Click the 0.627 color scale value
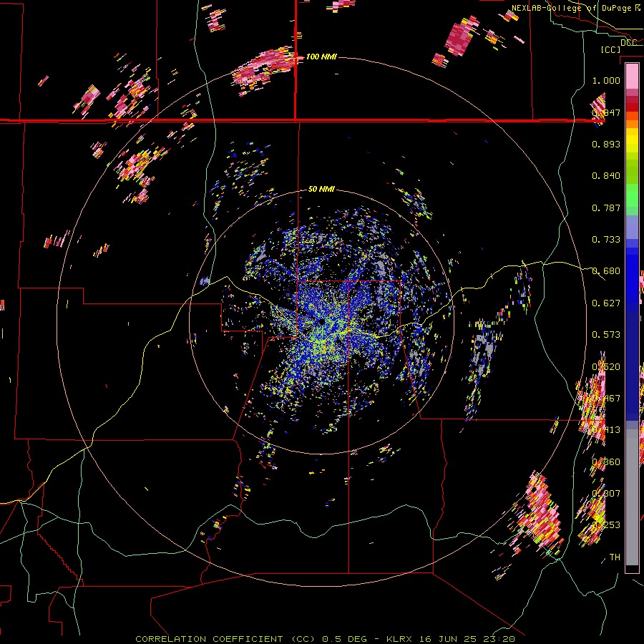 pyautogui.click(x=606, y=303)
